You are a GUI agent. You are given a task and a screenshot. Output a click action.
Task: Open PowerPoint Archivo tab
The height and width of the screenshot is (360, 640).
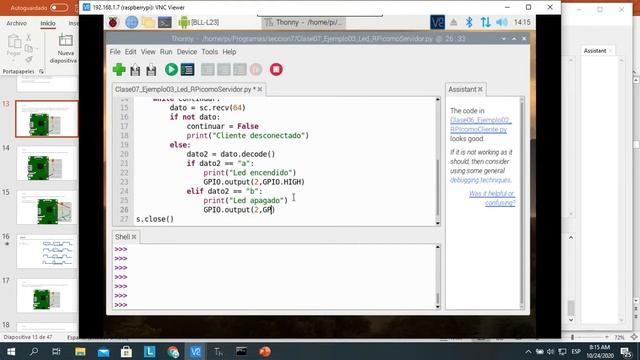click(x=16, y=23)
